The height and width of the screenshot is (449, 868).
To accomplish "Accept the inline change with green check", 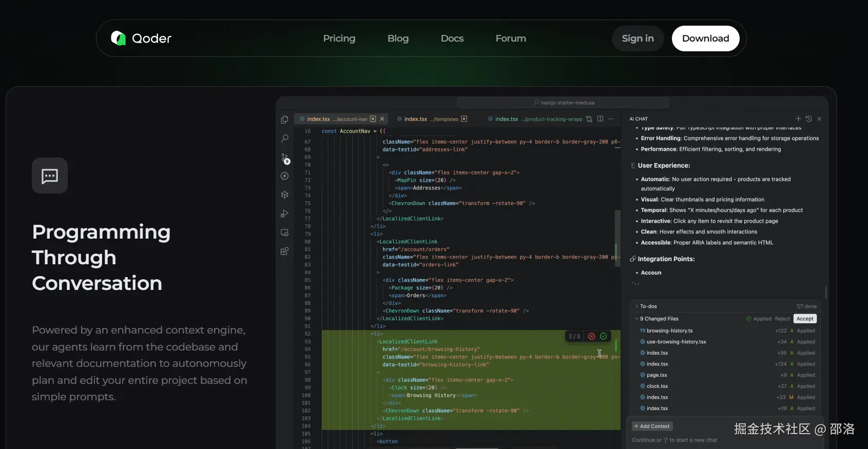I will (604, 336).
